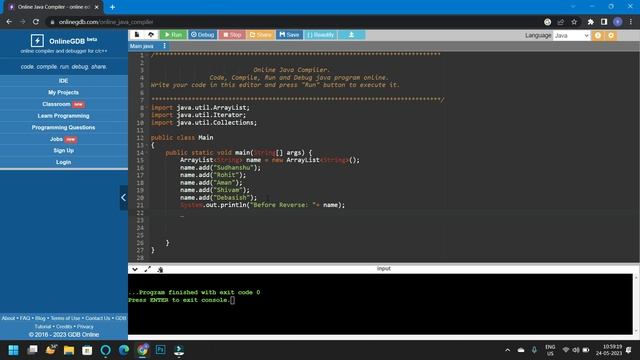The height and width of the screenshot is (360, 640).
Task: Open the Chrome three-dot menu
Action: (x=631, y=22)
